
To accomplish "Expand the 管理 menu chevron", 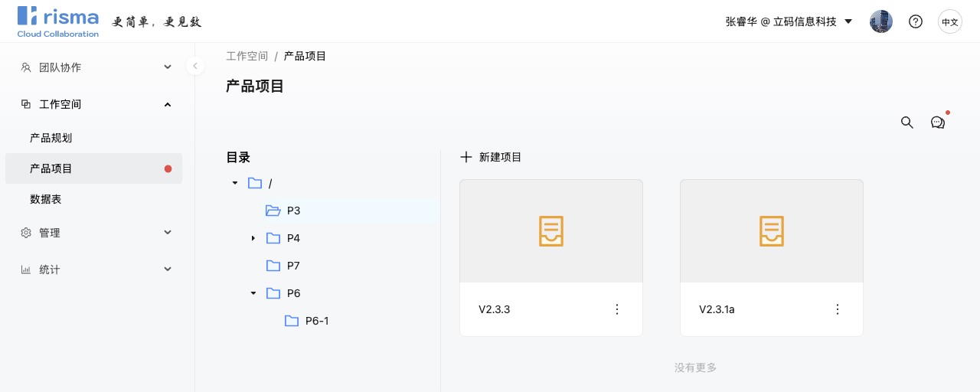I will tap(168, 232).
